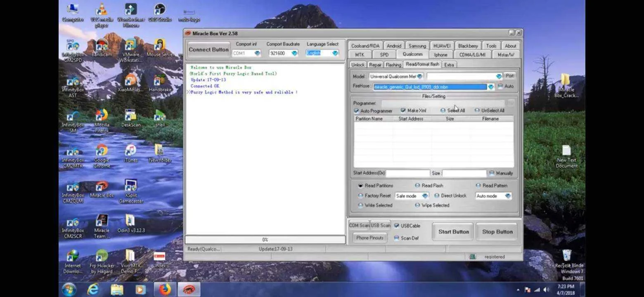Open Phone Pinouts
The height and width of the screenshot is (297, 644).
pos(369,238)
